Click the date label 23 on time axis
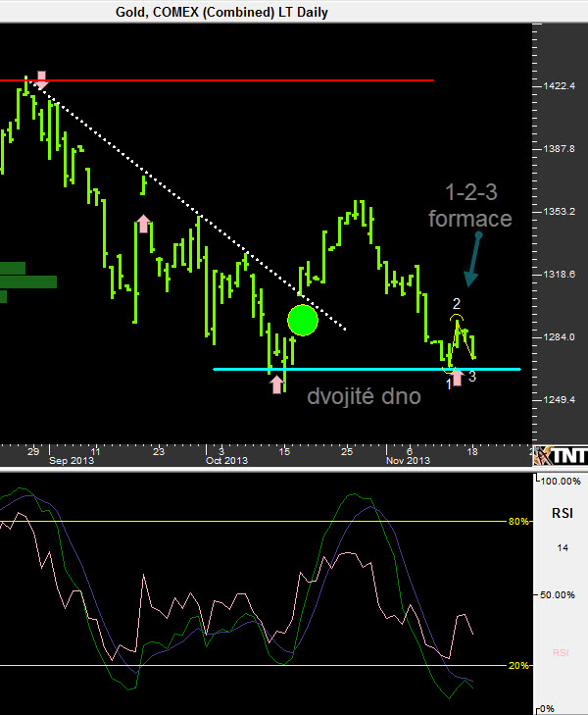The height and width of the screenshot is (715, 588). (x=158, y=451)
